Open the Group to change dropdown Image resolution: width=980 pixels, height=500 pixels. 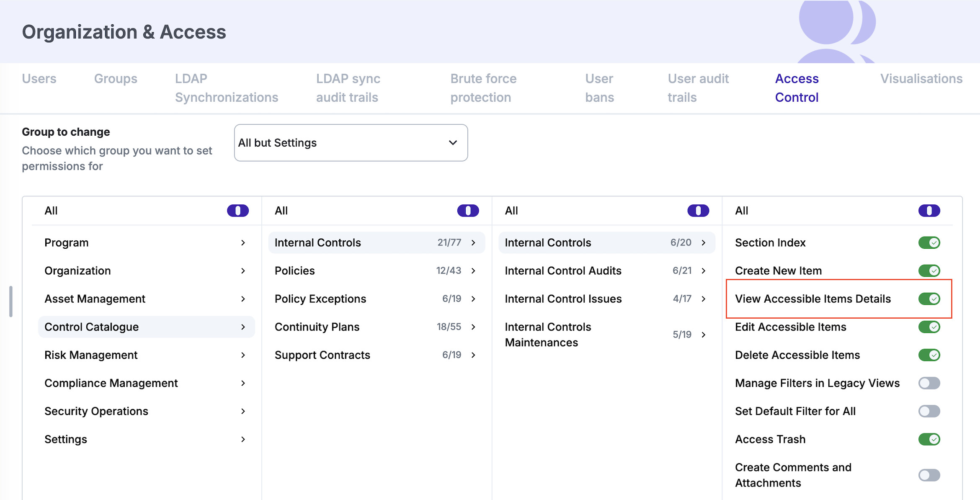pos(351,143)
